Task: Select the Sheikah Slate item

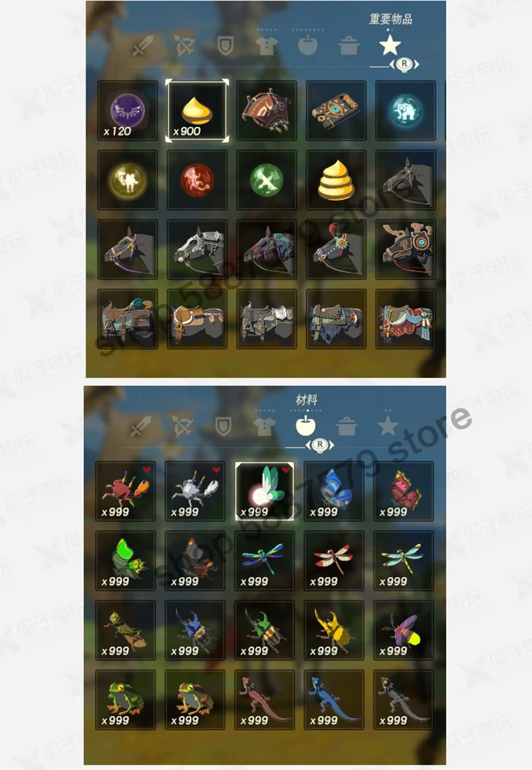Action: [x=336, y=111]
